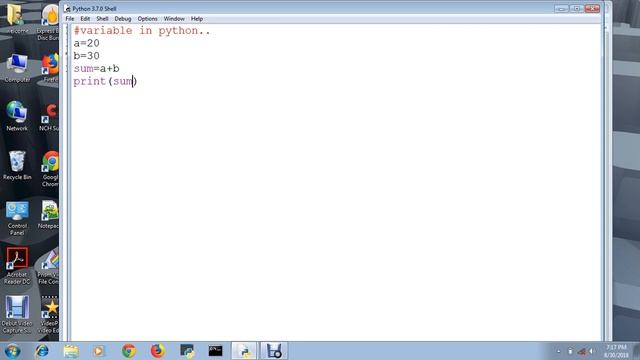The height and width of the screenshot is (360, 640).
Task: Select the Debut Video Capture desktop icon
Action: pos(17,314)
